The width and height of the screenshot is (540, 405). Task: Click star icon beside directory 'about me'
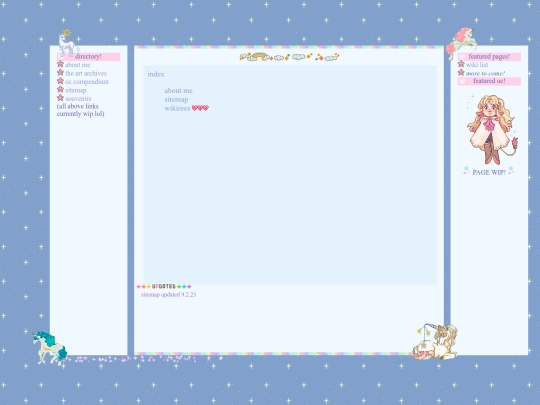(x=60, y=64)
